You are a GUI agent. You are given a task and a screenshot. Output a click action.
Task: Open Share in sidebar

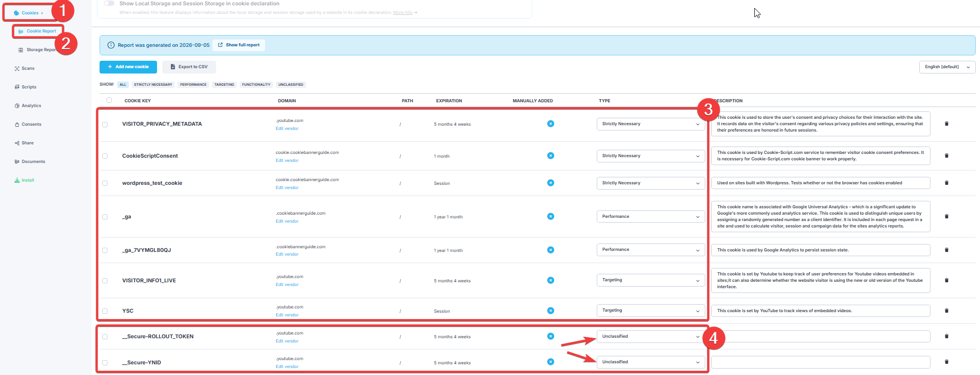[x=24, y=143]
